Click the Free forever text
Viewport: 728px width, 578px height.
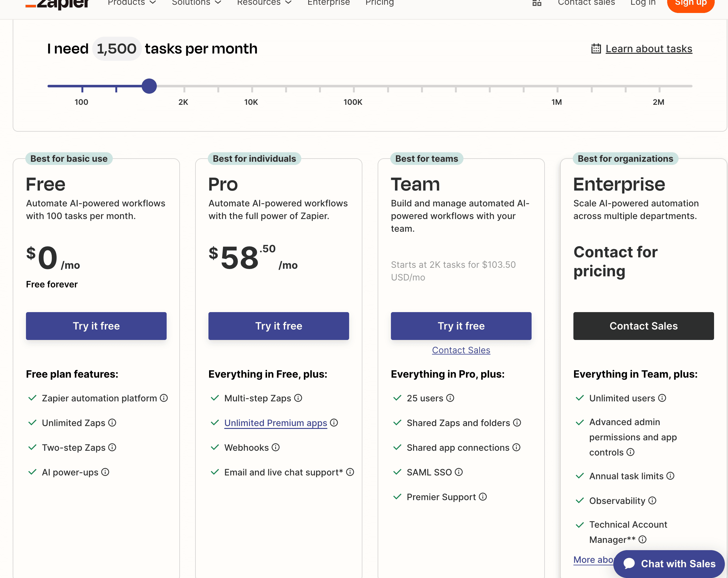click(52, 284)
